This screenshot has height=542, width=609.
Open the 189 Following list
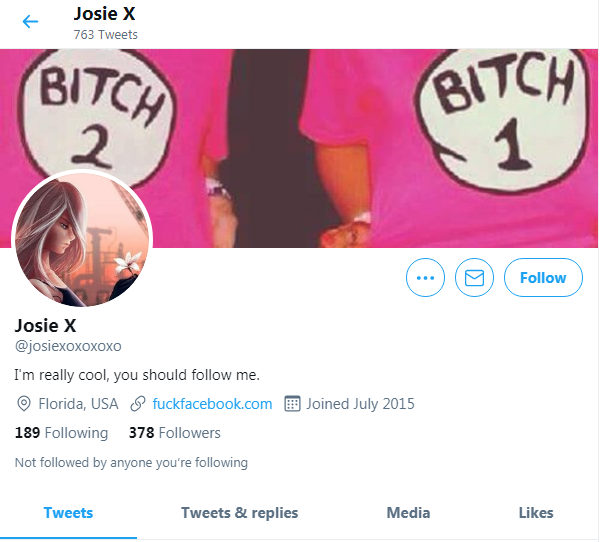pyautogui.click(x=61, y=432)
